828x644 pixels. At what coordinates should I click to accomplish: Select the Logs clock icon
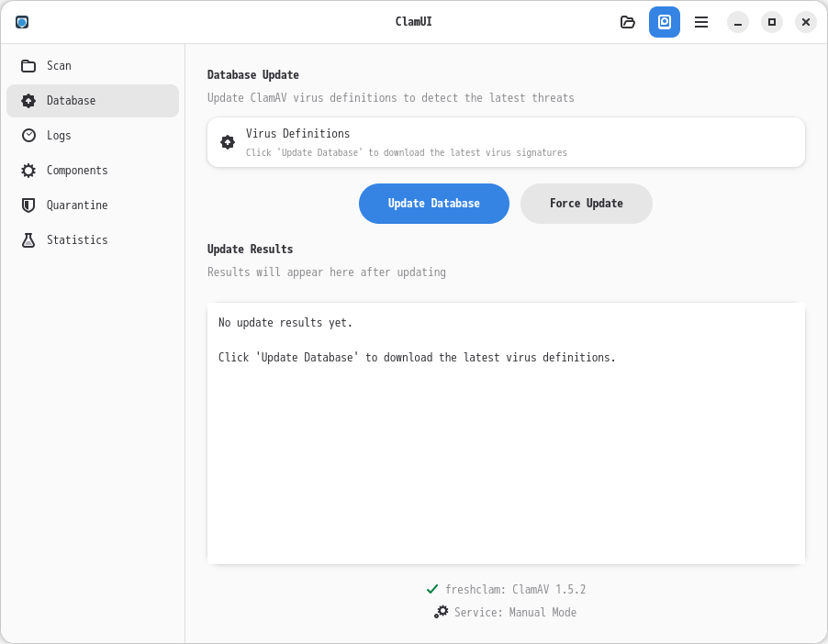[28, 136]
